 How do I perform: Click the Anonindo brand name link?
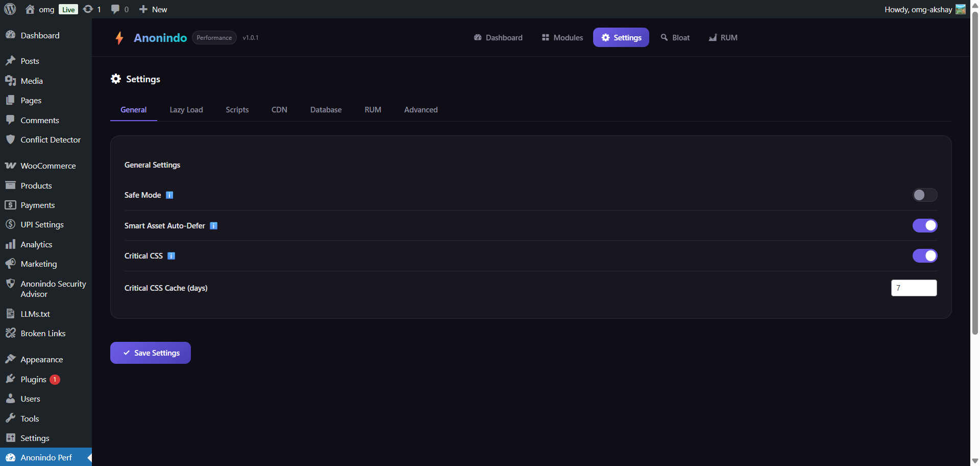tap(160, 38)
